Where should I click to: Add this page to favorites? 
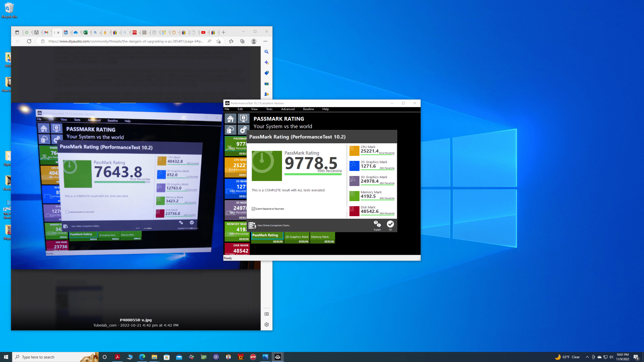(x=219, y=41)
